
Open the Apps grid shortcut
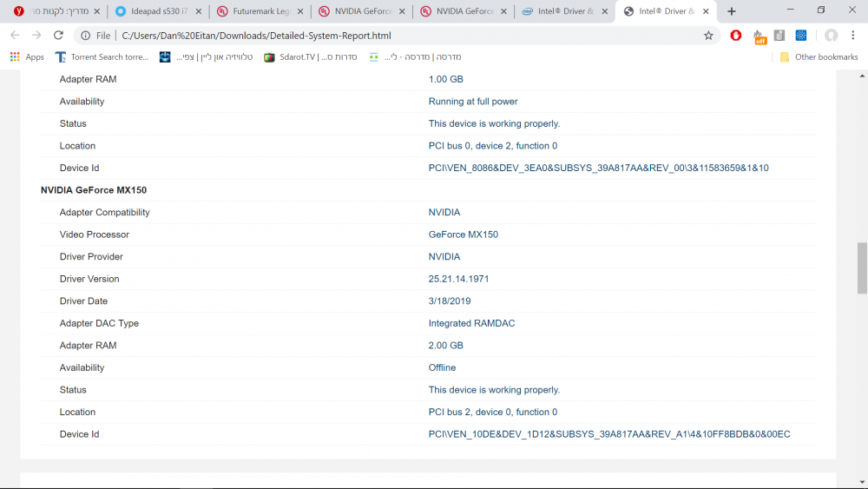[x=27, y=57]
